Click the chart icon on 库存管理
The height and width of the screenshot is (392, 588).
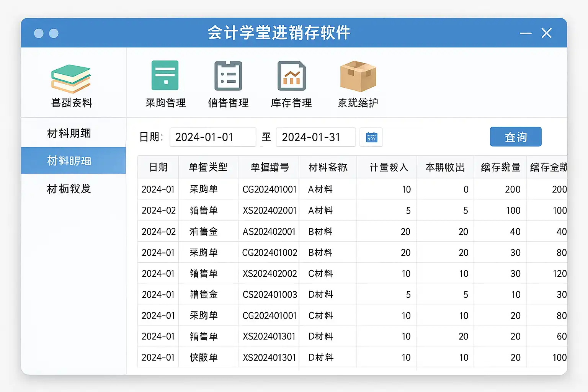(291, 75)
